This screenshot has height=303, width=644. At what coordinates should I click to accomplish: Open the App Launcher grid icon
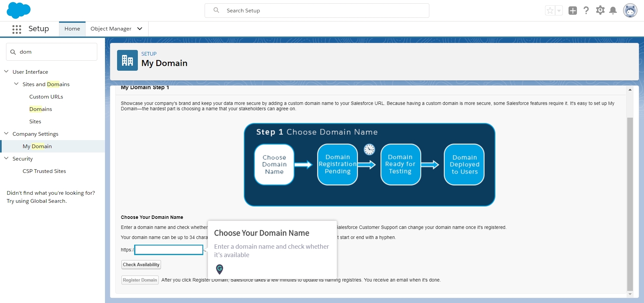pos(17,29)
